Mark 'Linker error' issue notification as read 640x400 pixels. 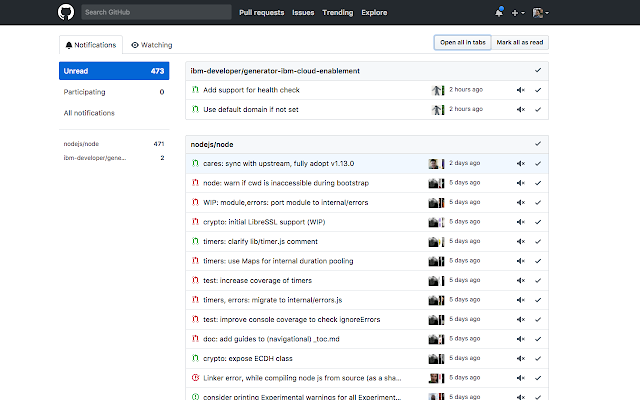click(538, 378)
